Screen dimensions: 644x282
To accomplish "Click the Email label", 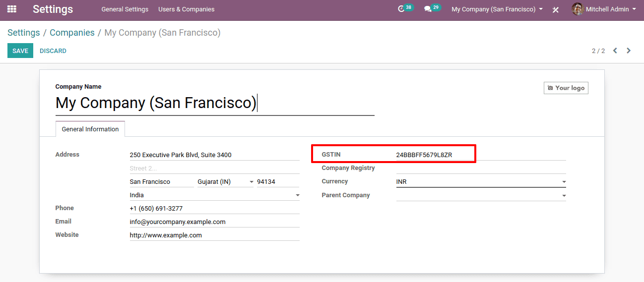I will click(64, 222).
